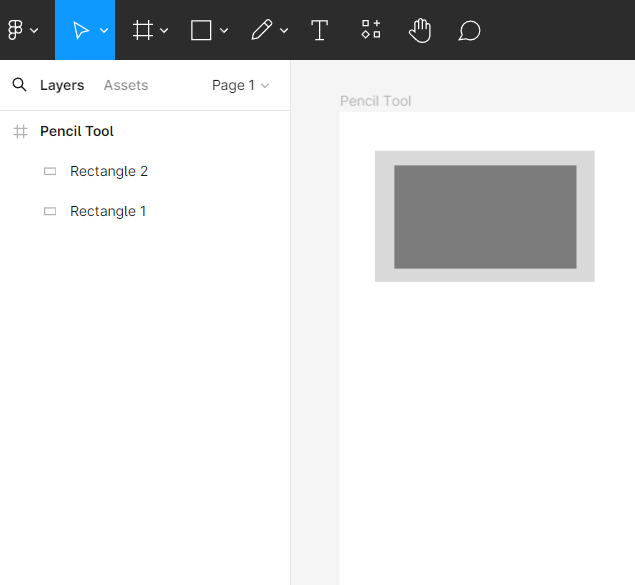635x585 pixels.
Task: Select the Rectangle shape tool
Action: click(201, 30)
